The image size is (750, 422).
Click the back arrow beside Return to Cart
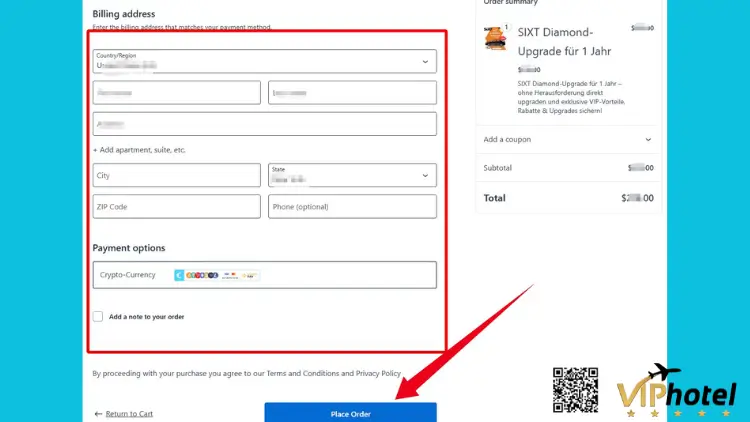(98, 413)
